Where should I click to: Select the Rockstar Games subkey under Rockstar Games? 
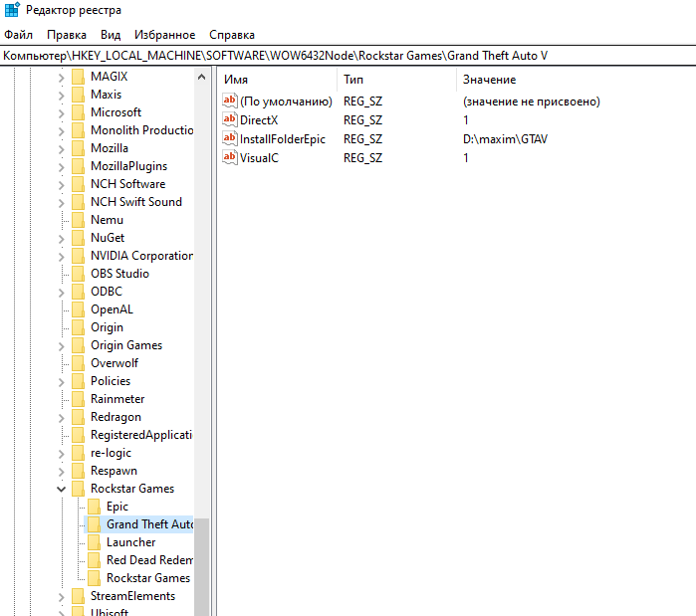point(148,578)
